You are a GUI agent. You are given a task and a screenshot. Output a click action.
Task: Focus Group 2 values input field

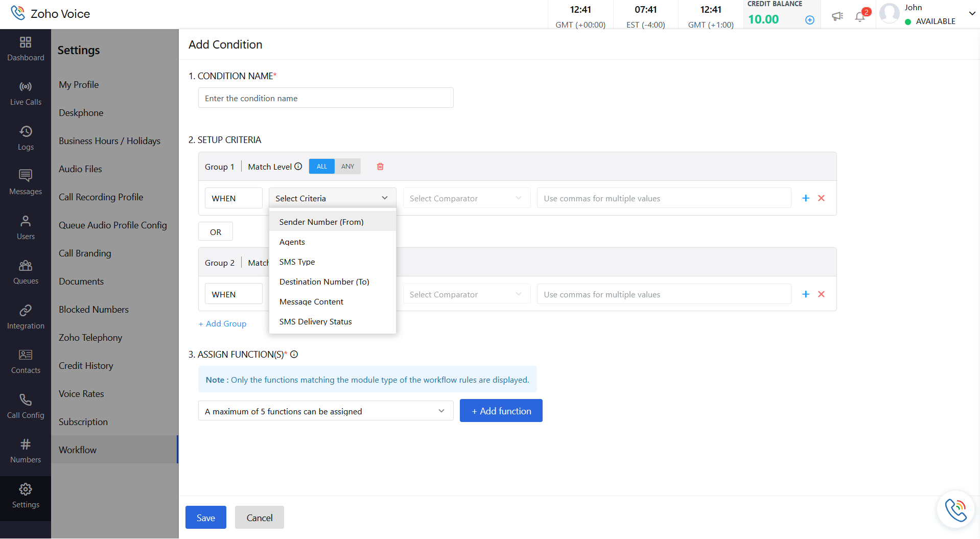pos(664,294)
